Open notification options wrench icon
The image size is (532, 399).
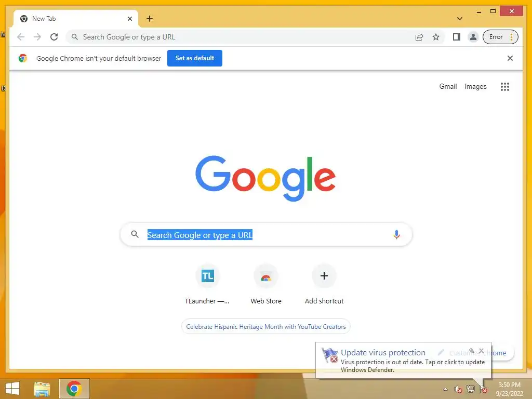tap(472, 351)
